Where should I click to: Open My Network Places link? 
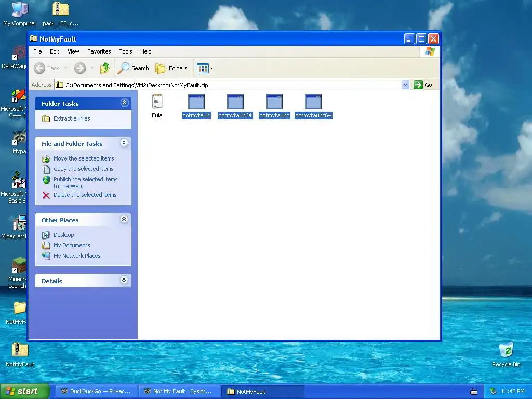click(x=77, y=256)
